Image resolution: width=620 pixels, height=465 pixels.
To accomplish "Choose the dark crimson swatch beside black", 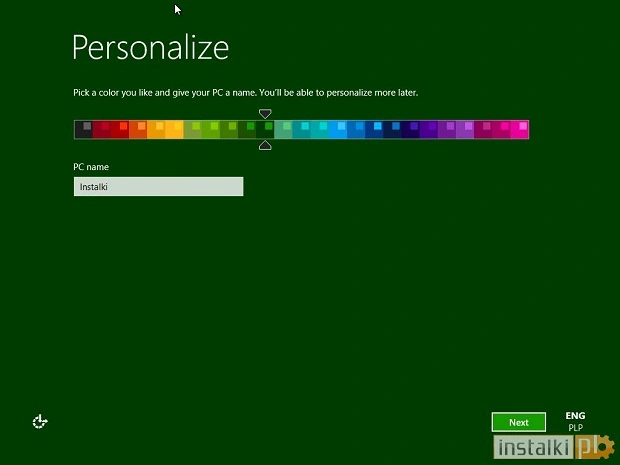I will tap(102, 130).
